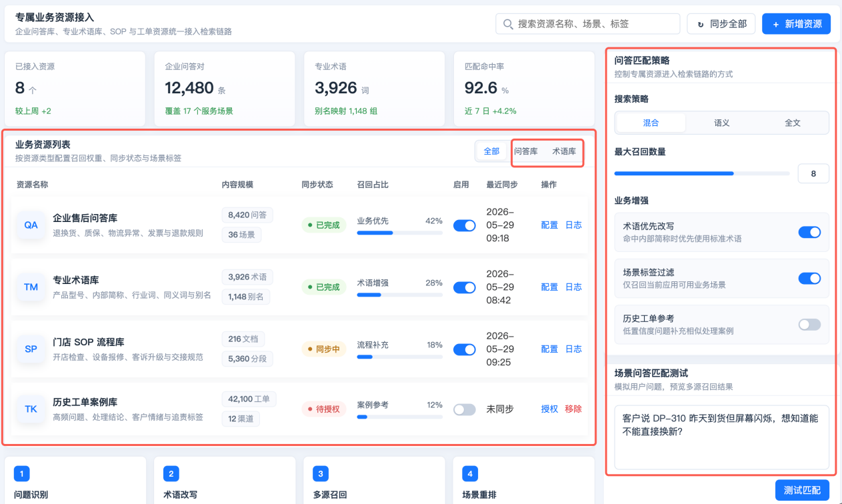Viewport: 842px width, 504px height.
Task: Open the QA icon for 企业售后问答库
Action: [31, 225]
